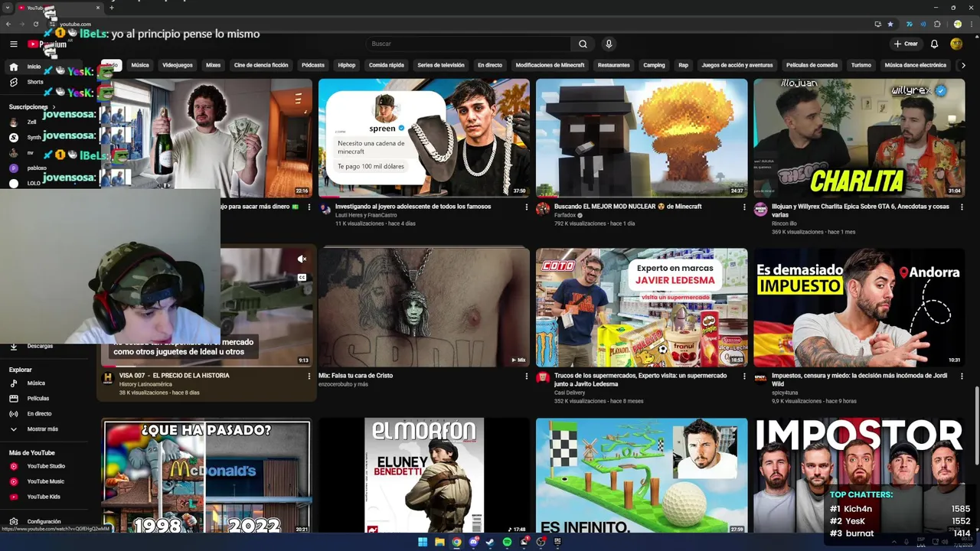Open Steam from the taskbar
This screenshot has height=551, width=980.
(x=490, y=542)
